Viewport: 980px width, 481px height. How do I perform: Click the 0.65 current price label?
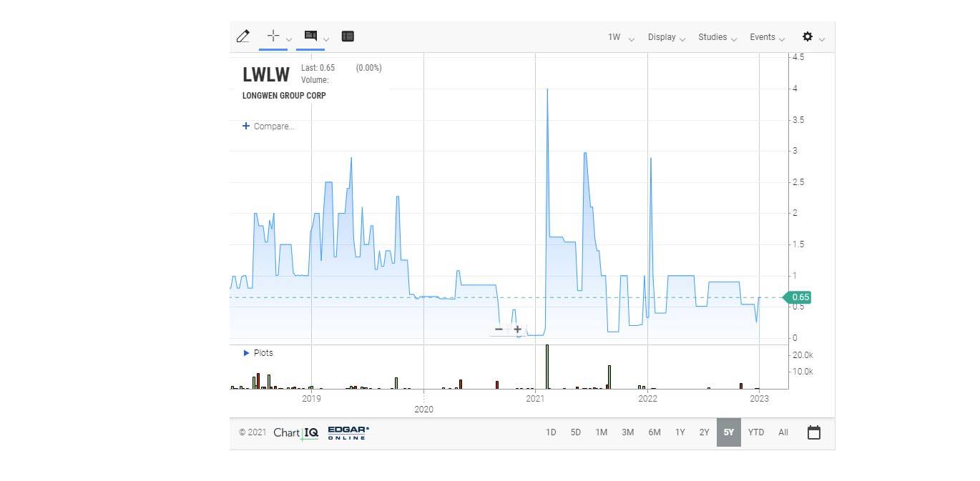click(x=800, y=297)
